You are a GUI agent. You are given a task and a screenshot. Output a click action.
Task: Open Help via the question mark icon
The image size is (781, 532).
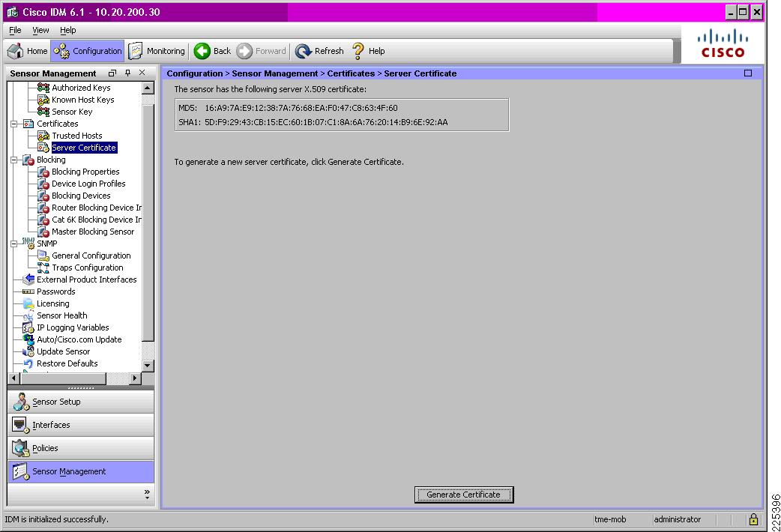click(358, 51)
